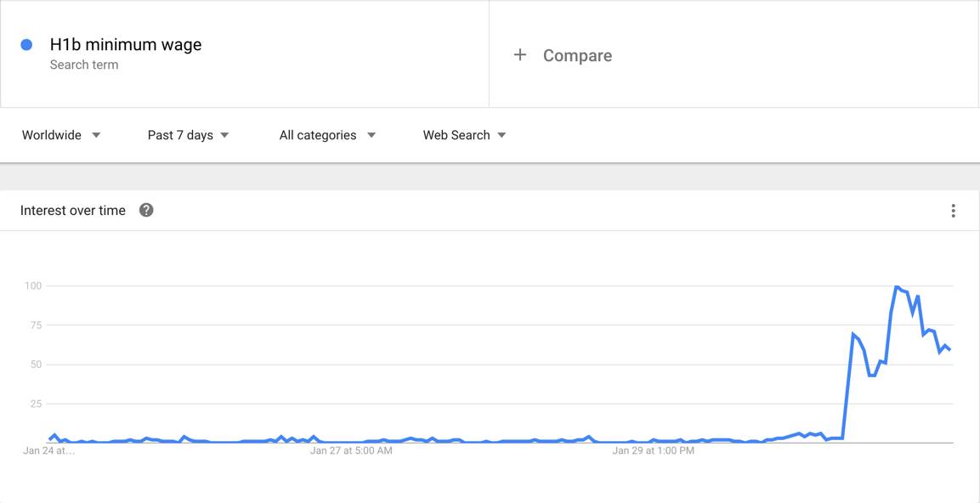Click the help icon beside Interest over time
The height and width of the screenshot is (503, 980).
point(146,210)
